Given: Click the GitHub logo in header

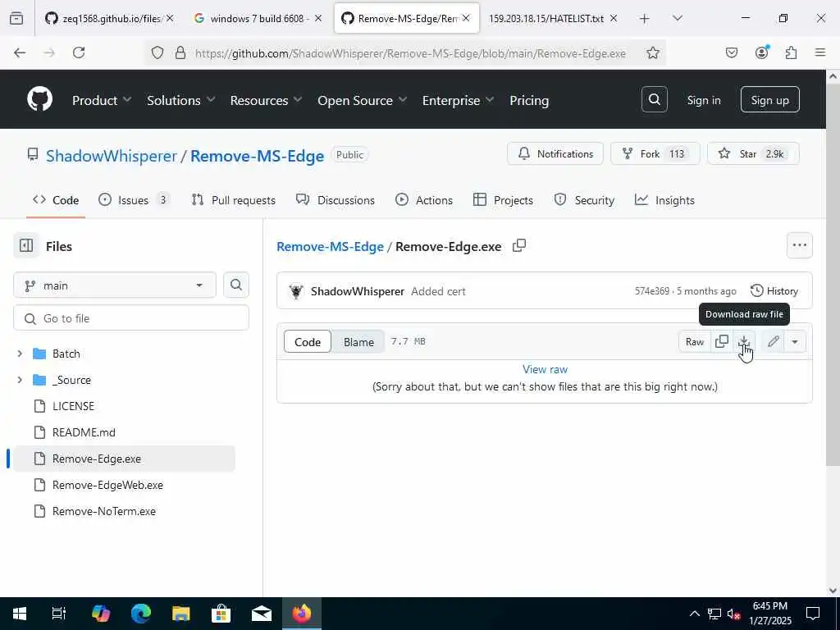Looking at the screenshot, I should [39, 99].
